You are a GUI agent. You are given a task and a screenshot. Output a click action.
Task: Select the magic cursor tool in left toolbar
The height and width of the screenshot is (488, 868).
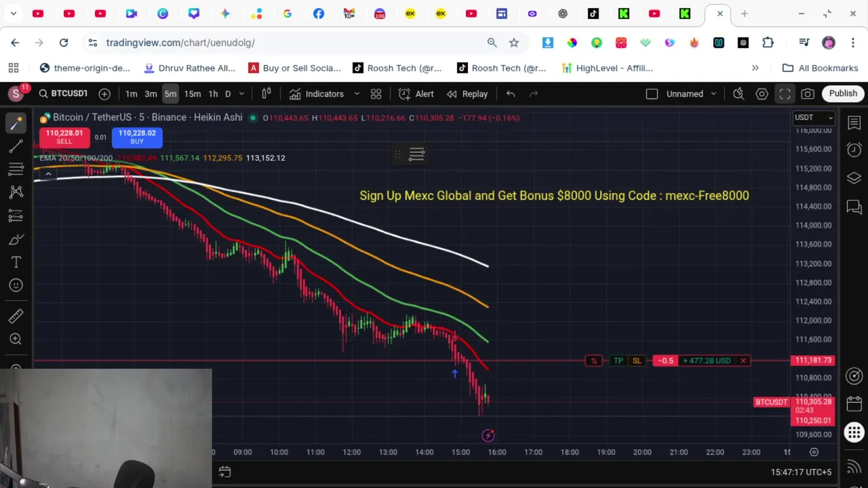click(16, 123)
